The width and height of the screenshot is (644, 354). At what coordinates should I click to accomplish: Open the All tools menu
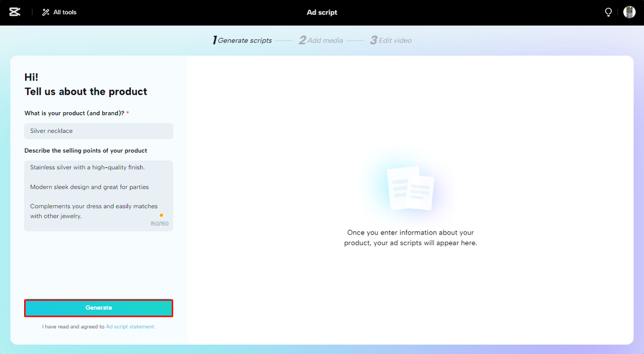click(x=59, y=12)
